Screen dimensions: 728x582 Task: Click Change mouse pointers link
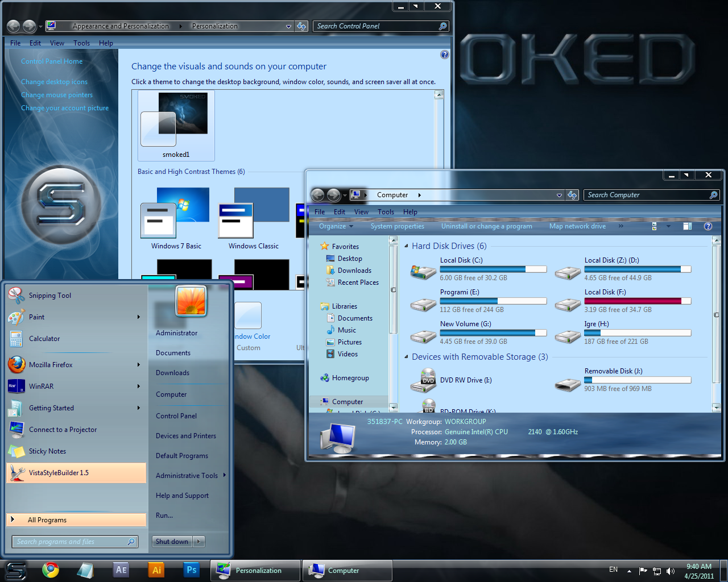tap(57, 95)
